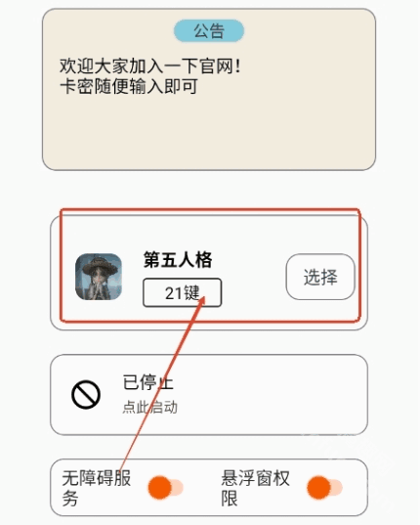Toggle the 悬浮窗权限 switch

coord(324,487)
